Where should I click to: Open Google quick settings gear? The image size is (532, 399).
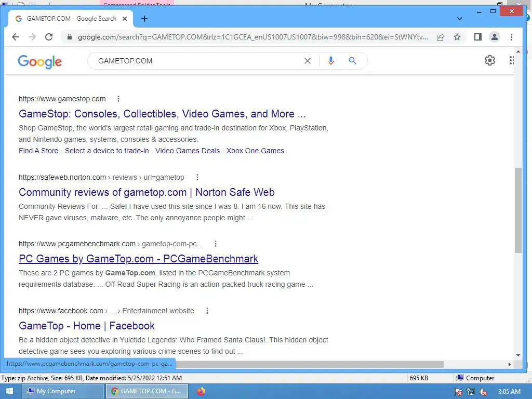[489, 60]
